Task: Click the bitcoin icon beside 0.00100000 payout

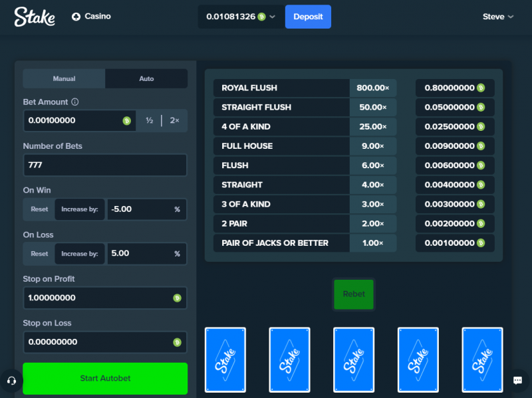Action: point(481,243)
